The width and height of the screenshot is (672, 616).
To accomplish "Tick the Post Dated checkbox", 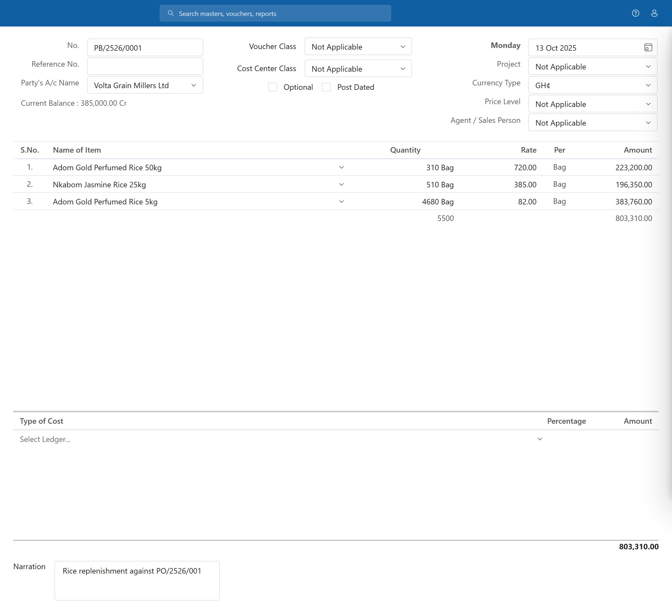I will [x=326, y=87].
